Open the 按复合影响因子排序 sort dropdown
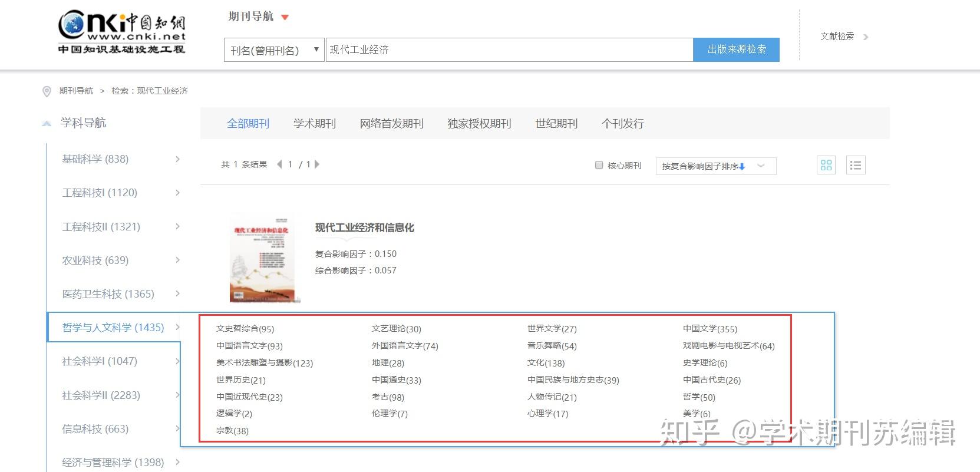980x472 pixels. click(716, 166)
